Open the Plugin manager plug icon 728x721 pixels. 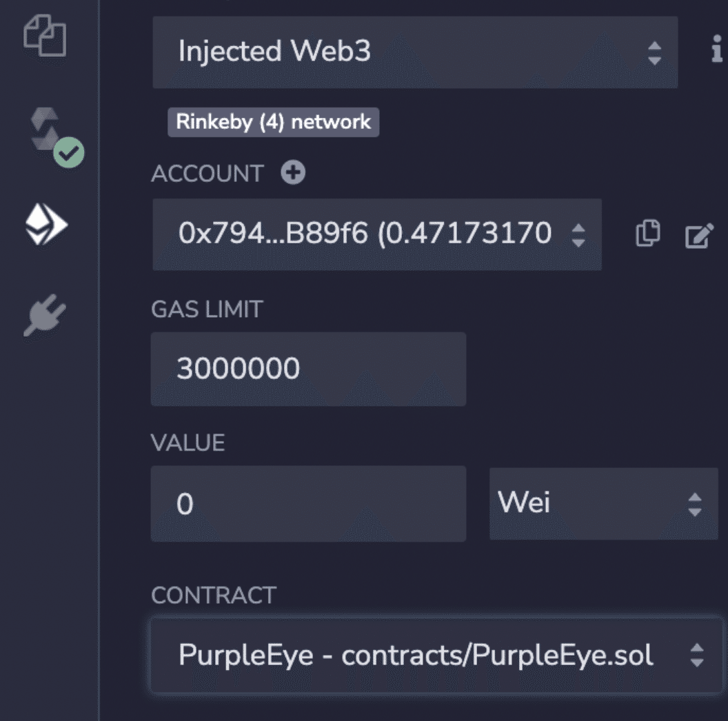(45, 315)
